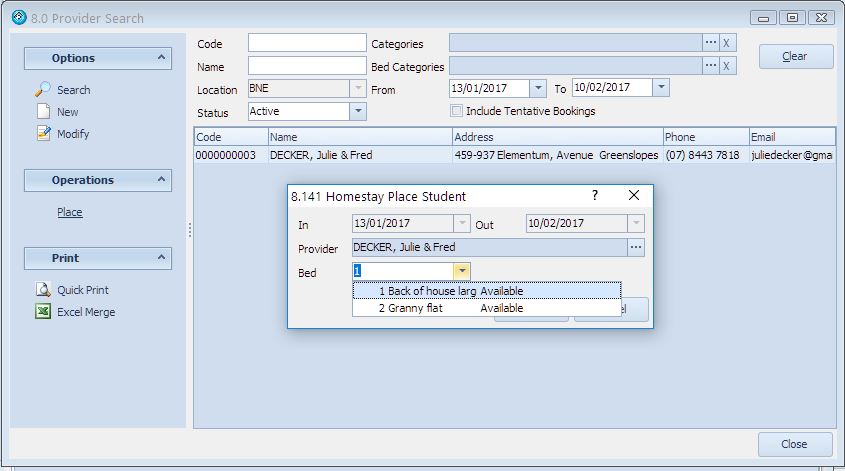This screenshot has height=471, width=845.
Task: Clear Bed Categories with the X button
Action: click(727, 66)
